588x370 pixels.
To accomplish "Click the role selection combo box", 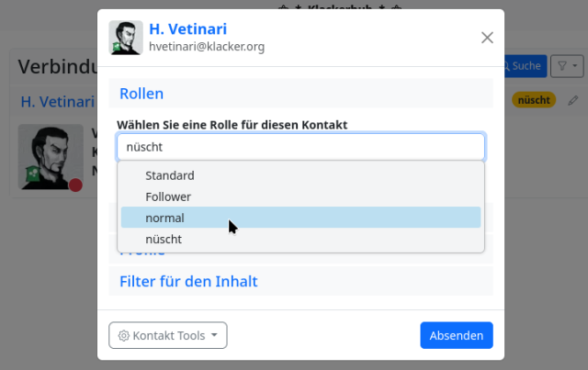I will click(x=300, y=147).
